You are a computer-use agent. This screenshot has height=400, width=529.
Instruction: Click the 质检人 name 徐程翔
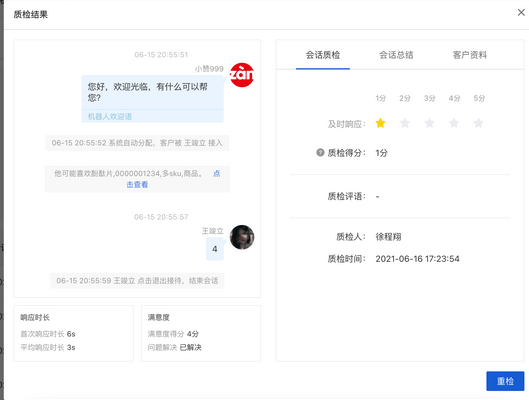point(388,237)
